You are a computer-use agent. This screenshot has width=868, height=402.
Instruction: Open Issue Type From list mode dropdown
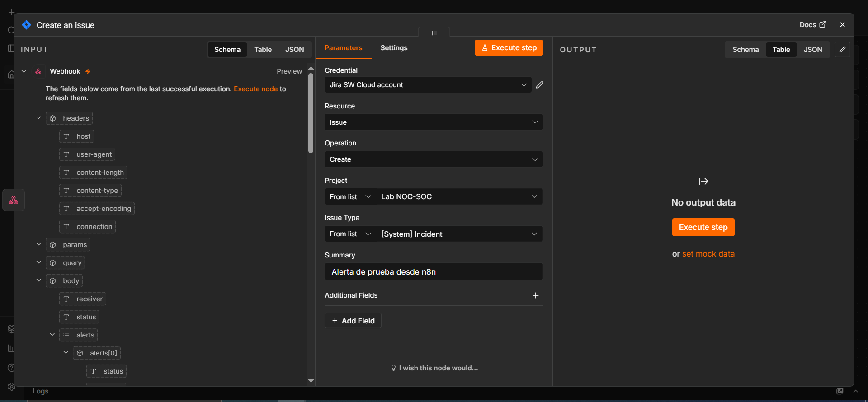pos(350,234)
